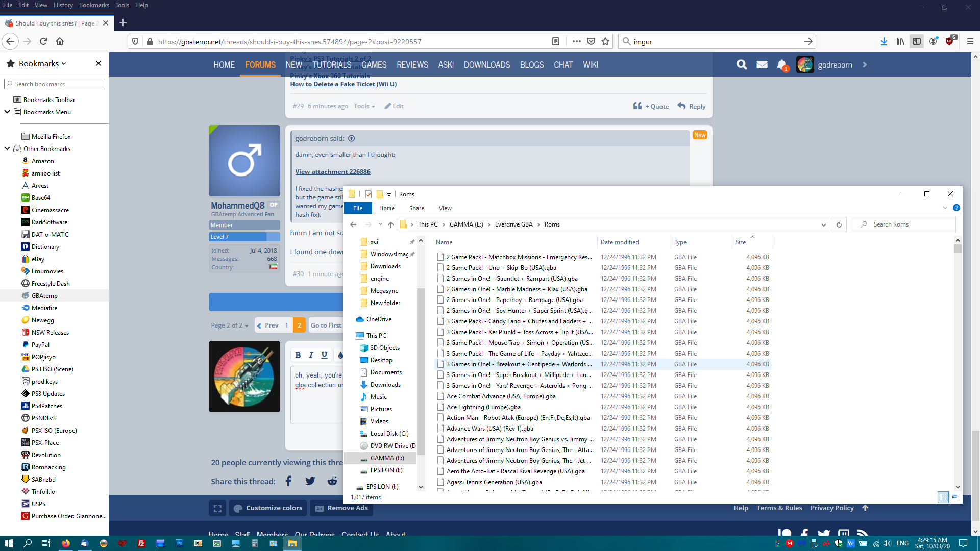Open Explorer help question mark icon
This screenshot has height=551, width=980.
click(957, 208)
